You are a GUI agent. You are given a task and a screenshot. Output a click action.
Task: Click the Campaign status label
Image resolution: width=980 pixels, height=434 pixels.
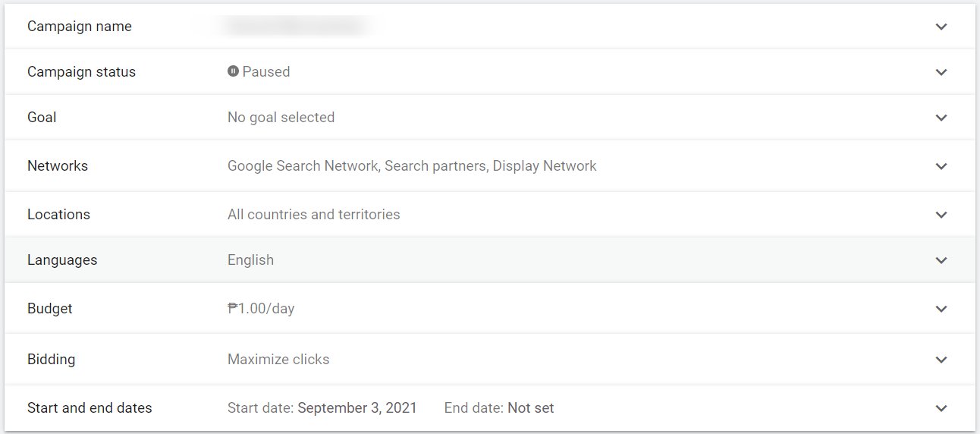pos(81,71)
